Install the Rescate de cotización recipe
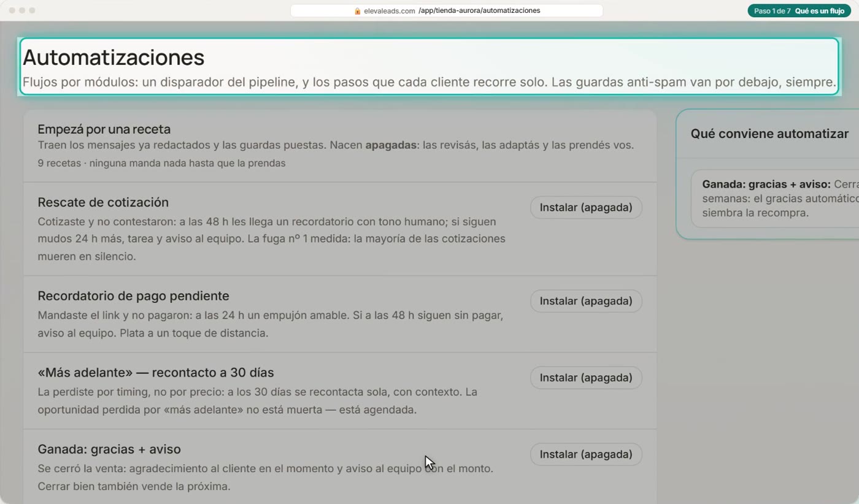 (586, 207)
